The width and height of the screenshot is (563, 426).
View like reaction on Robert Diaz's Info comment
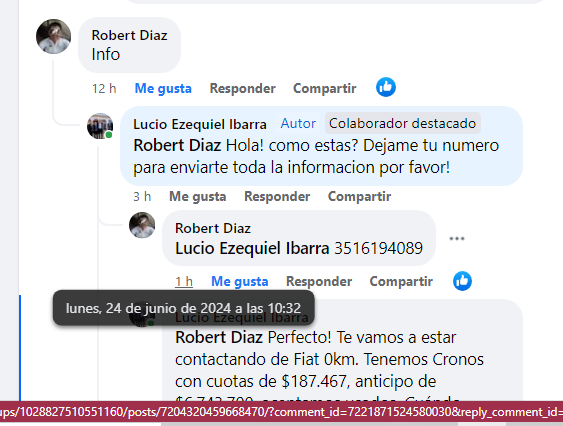tap(386, 87)
